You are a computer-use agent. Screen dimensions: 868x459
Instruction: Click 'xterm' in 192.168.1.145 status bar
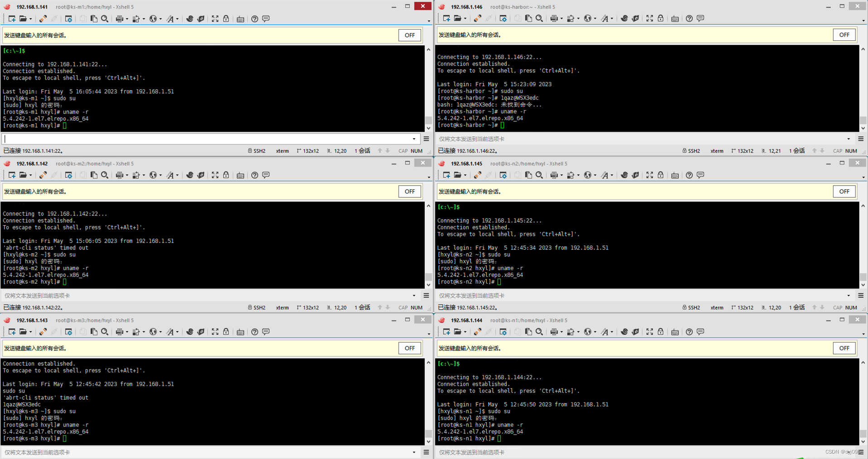(x=717, y=308)
